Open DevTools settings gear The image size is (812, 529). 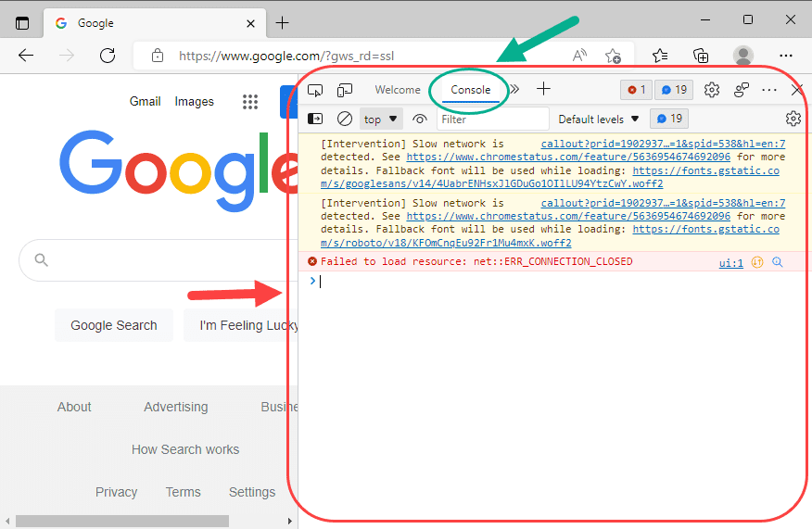(712, 90)
